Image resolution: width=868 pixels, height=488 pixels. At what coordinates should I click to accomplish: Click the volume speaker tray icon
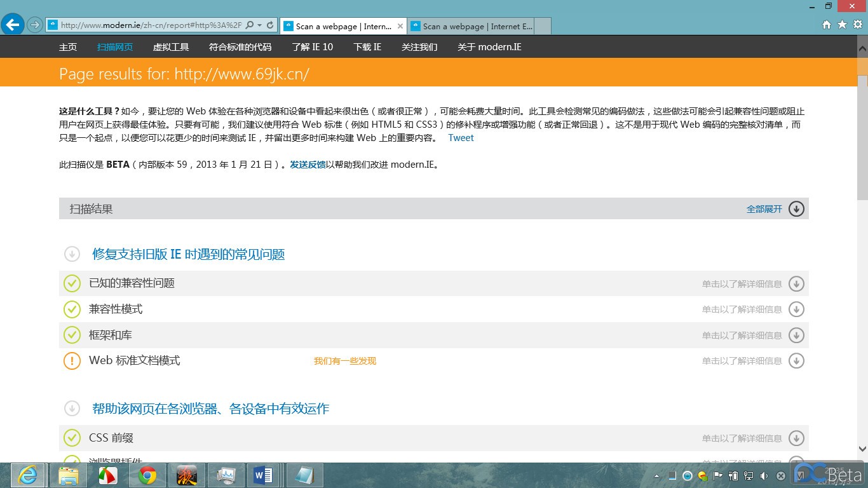click(x=764, y=476)
